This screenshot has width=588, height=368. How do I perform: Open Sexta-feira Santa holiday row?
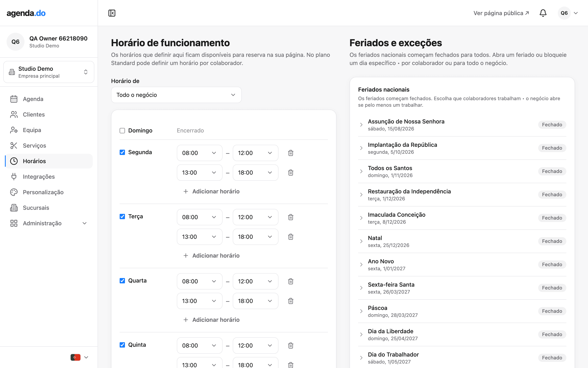(462, 288)
